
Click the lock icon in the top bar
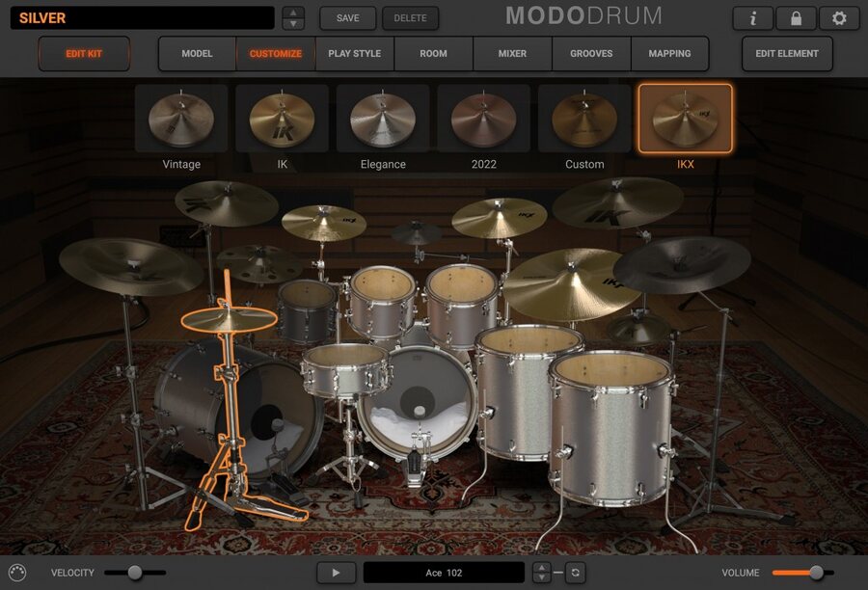pos(796,17)
